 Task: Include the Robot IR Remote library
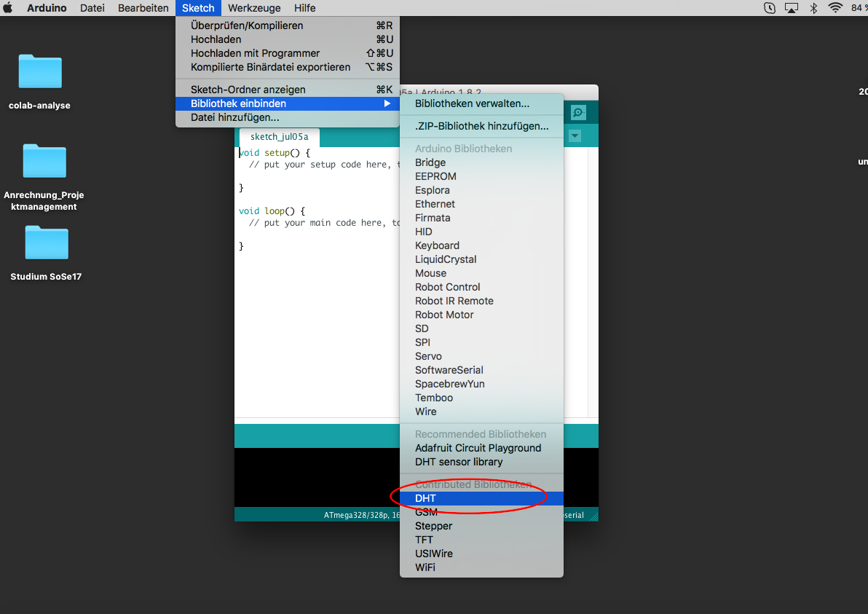tap(481, 302)
